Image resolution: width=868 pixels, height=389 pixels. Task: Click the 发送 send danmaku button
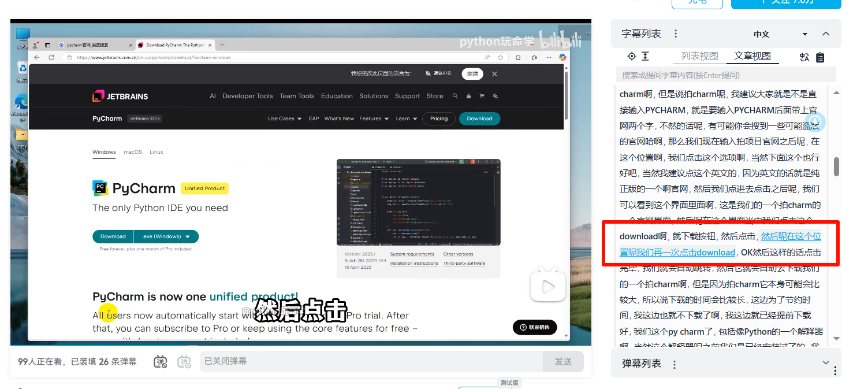click(x=563, y=361)
